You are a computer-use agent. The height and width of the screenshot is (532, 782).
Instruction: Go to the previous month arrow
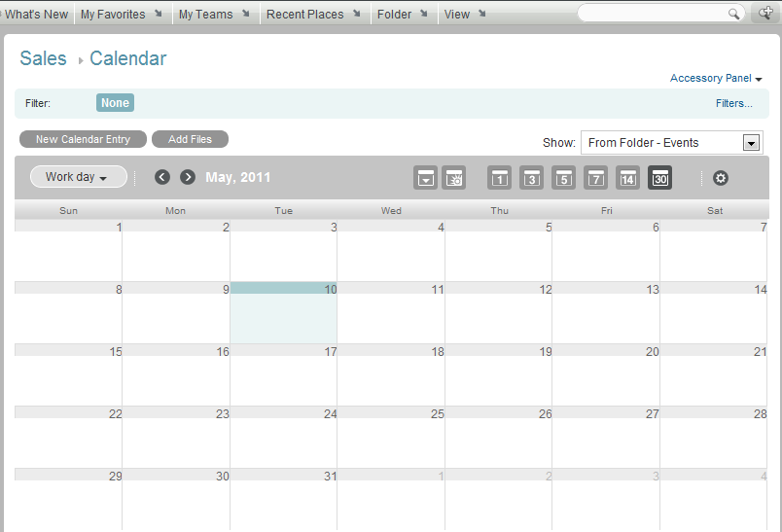tap(162, 177)
